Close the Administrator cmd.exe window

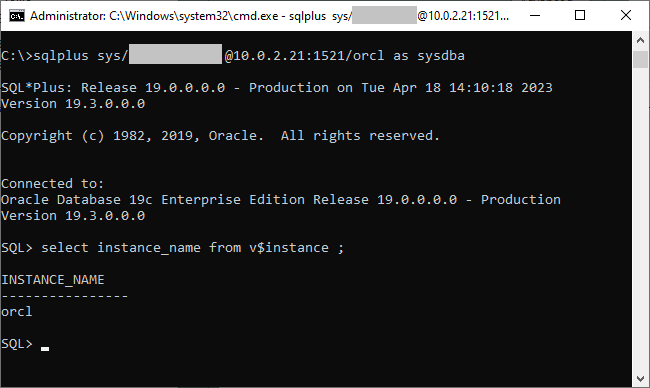tap(626, 16)
